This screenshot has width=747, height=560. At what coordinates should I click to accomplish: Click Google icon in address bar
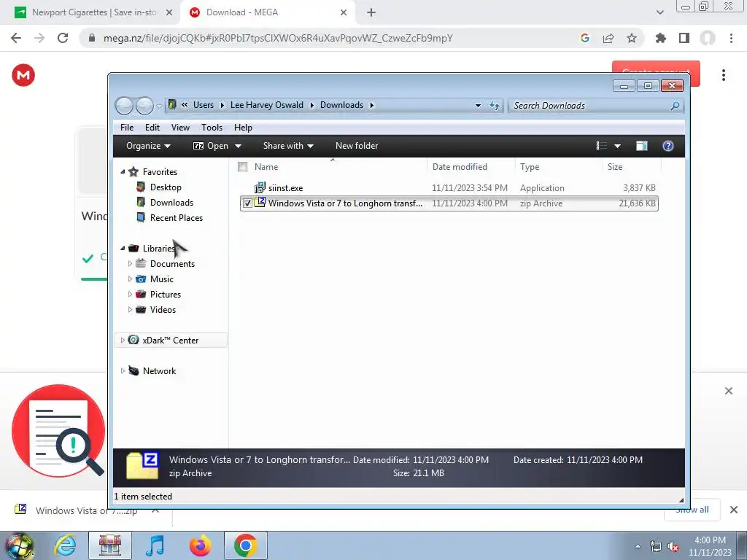585,38
